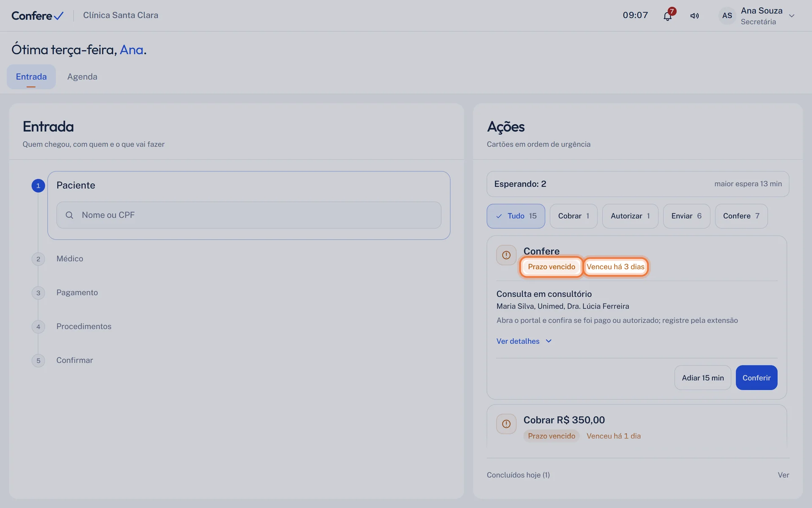Click the Venceu há 1 dia label

[613, 436]
